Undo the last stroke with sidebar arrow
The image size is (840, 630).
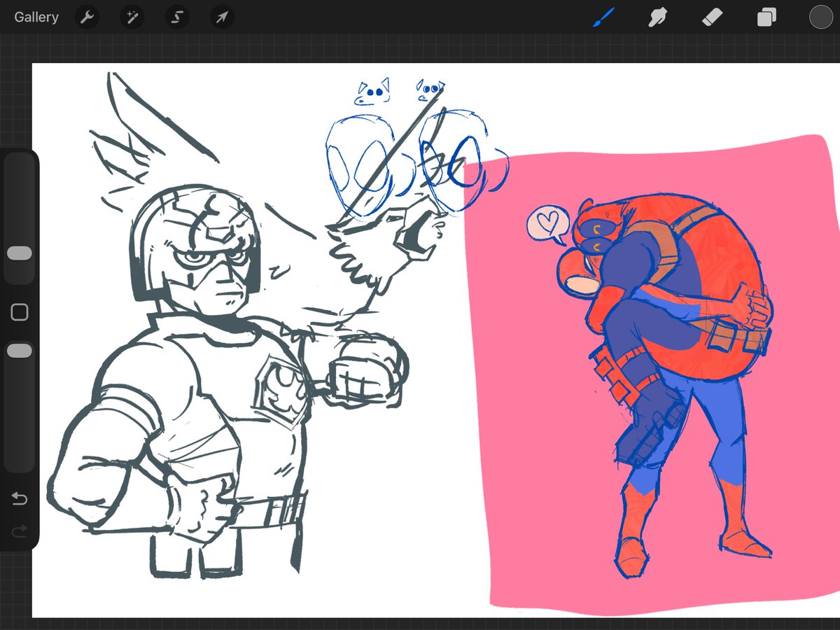tap(20, 499)
